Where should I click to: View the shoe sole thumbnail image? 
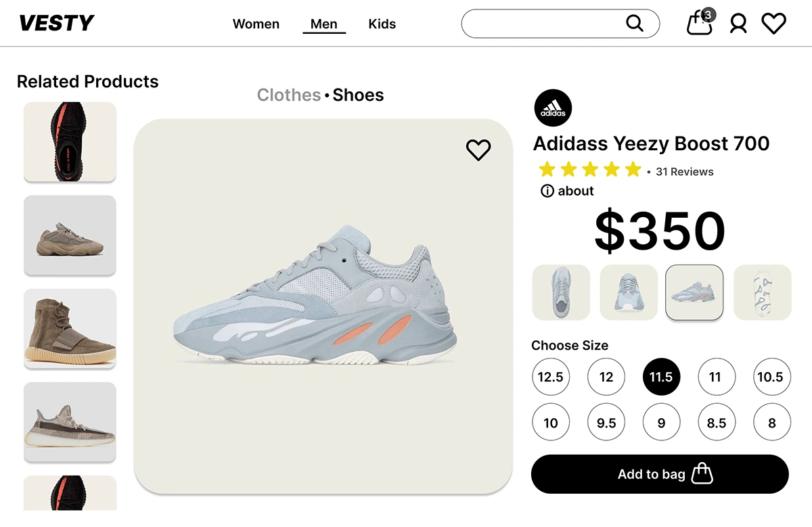pyautogui.click(x=763, y=292)
